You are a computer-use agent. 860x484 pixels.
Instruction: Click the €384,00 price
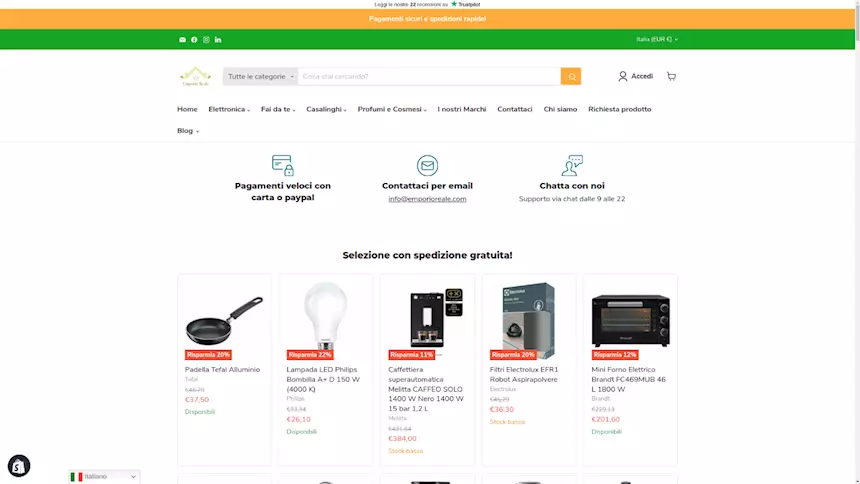(x=402, y=438)
